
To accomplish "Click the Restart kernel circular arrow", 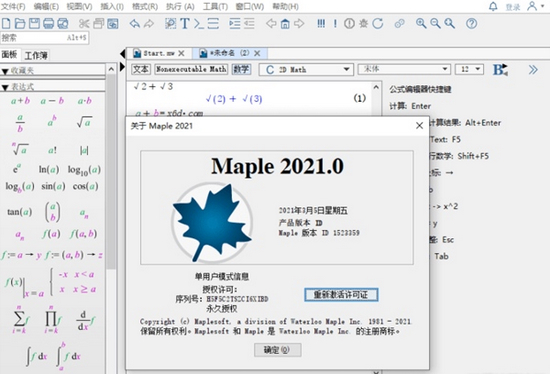I will tap(378, 24).
